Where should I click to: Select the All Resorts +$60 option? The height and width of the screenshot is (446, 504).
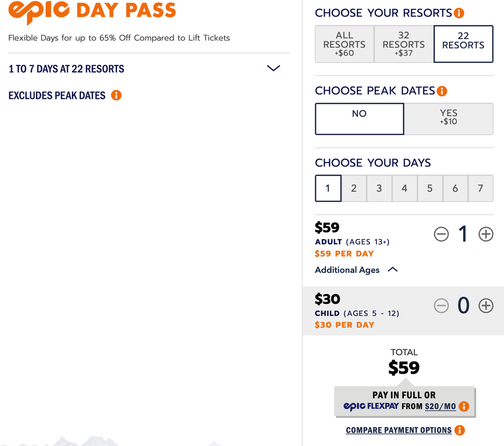pyautogui.click(x=344, y=44)
